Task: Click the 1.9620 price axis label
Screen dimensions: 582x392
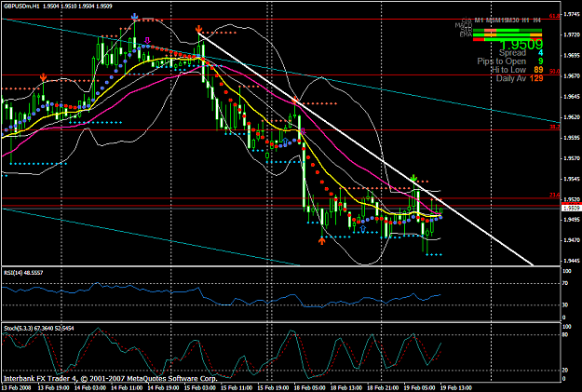Action: [x=572, y=117]
